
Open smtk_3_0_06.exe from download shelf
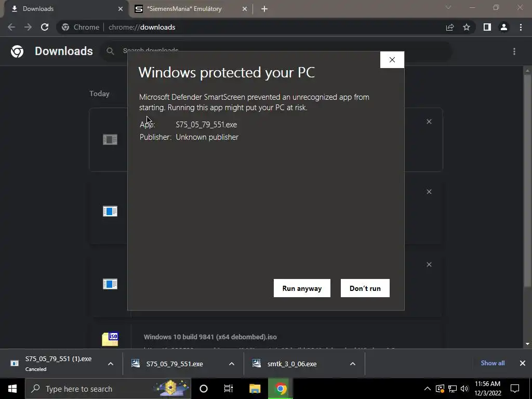292,364
